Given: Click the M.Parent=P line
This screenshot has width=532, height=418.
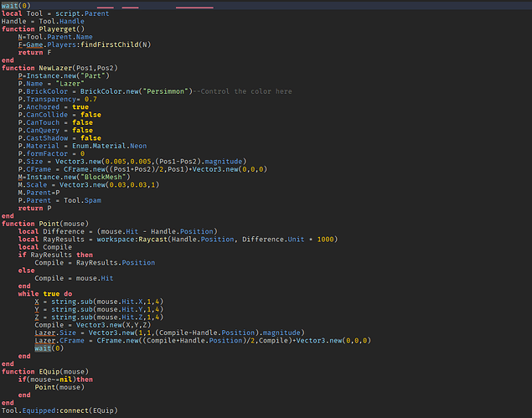Looking at the screenshot, I should [x=39, y=193].
